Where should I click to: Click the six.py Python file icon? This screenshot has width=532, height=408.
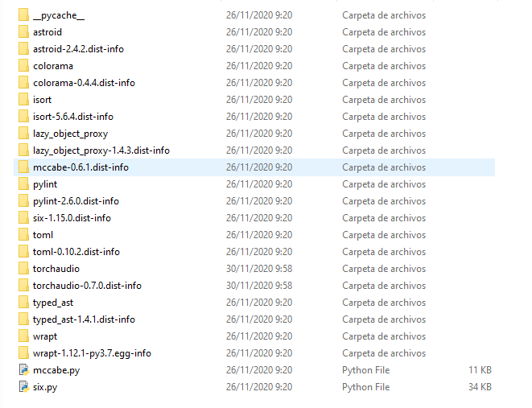(24, 386)
